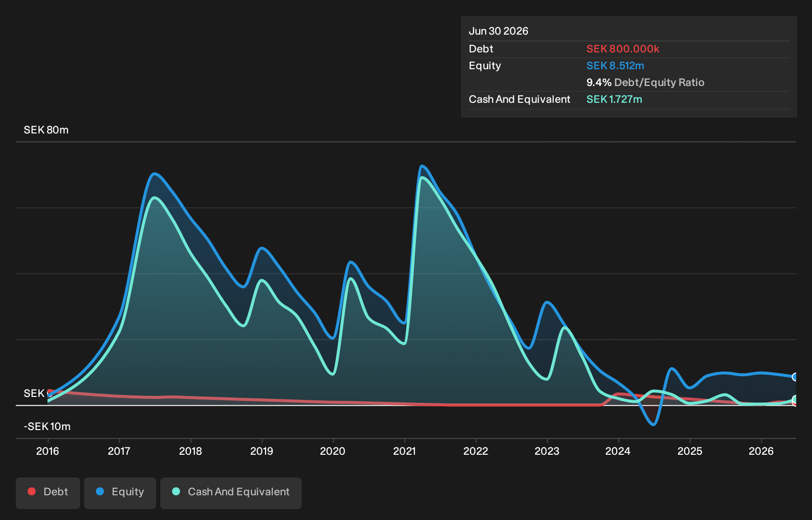Click the 2026 x-axis label

[761, 451]
